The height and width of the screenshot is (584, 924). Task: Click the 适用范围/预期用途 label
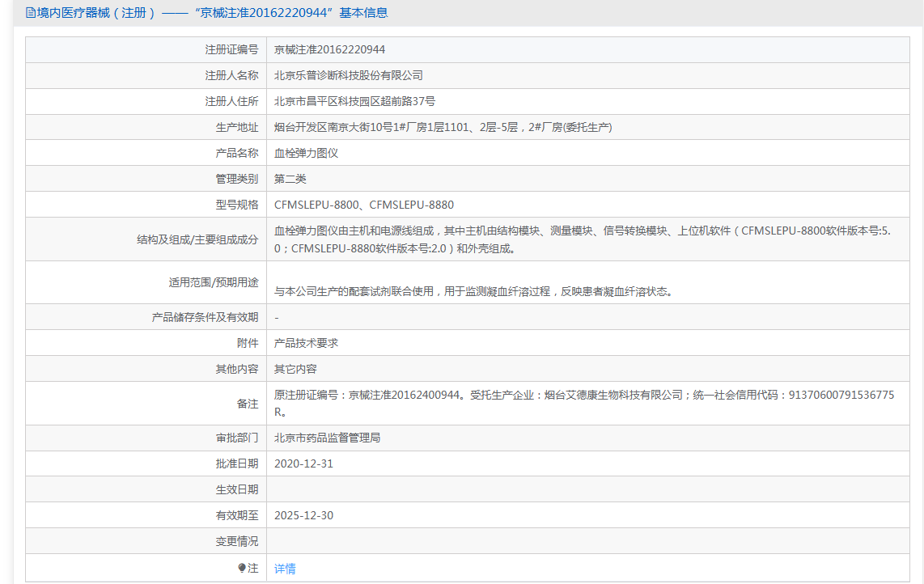click(x=214, y=283)
